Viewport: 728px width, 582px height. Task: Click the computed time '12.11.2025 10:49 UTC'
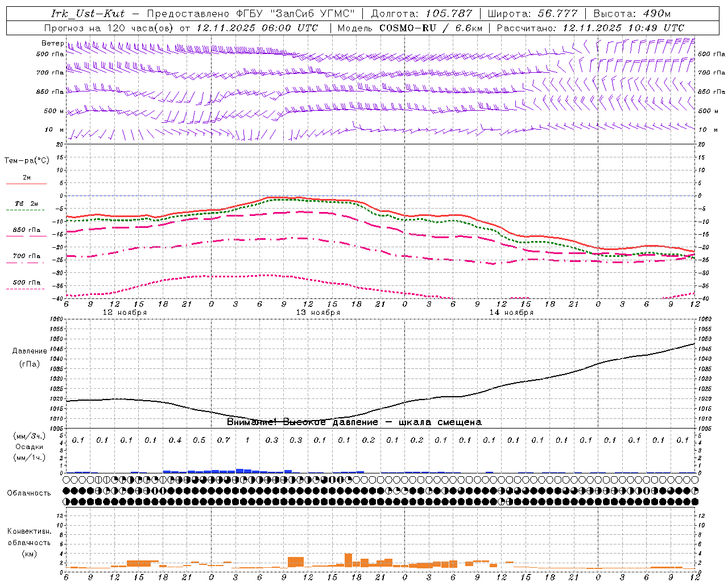point(623,28)
